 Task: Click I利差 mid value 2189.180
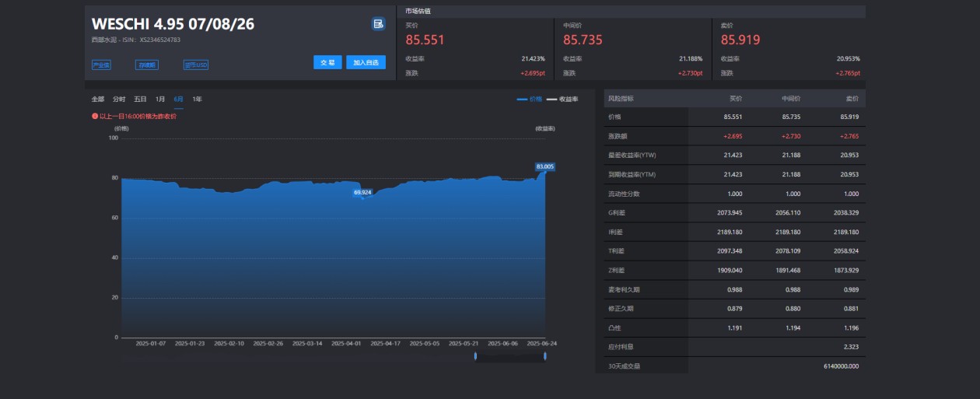click(x=787, y=232)
